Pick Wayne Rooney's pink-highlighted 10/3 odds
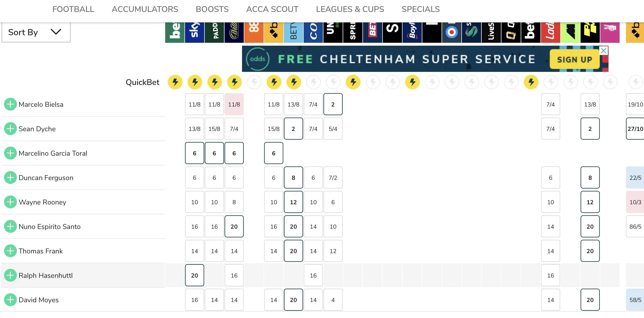Image resolution: width=644 pixels, height=318 pixels. coord(635,202)
